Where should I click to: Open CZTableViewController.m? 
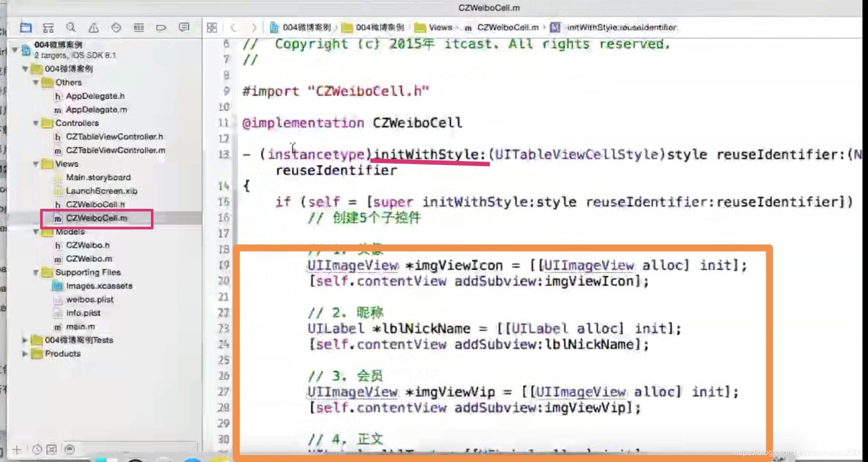click(115, 150)
